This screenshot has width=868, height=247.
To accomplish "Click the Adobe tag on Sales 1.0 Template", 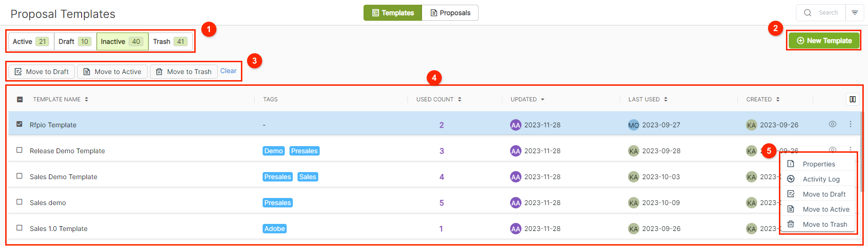I will coord(275,229).
